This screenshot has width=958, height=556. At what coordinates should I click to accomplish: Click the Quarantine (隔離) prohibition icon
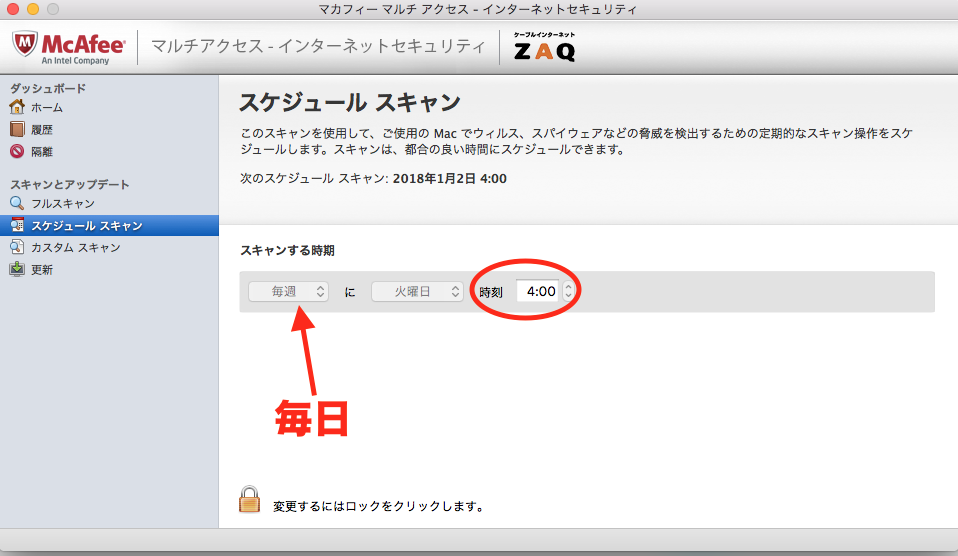[17, 151]
